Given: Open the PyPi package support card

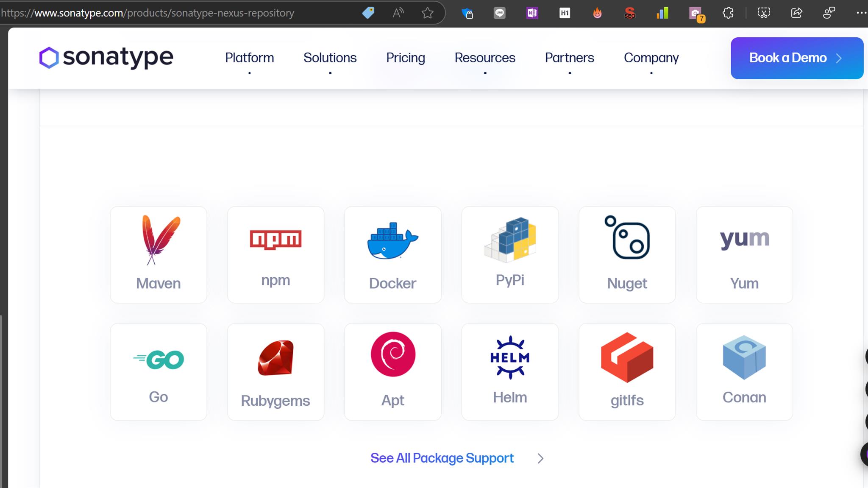Looking at the screenshot, I should [x=510, y=254].
